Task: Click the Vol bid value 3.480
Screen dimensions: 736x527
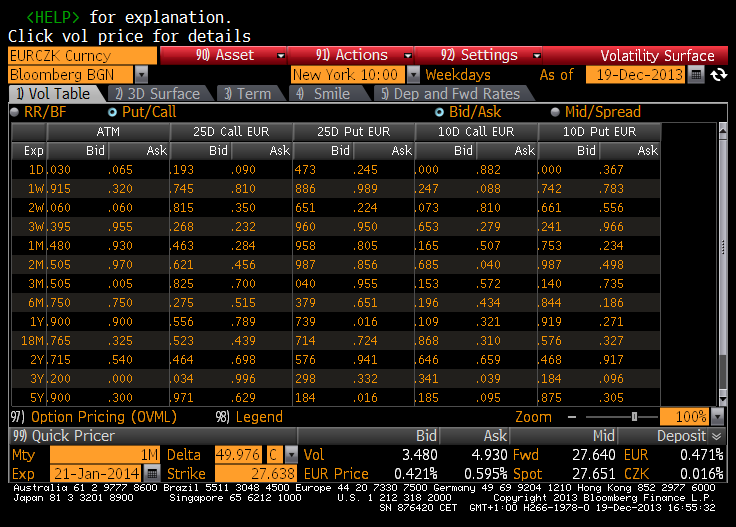Action: [x=420, y=455]
